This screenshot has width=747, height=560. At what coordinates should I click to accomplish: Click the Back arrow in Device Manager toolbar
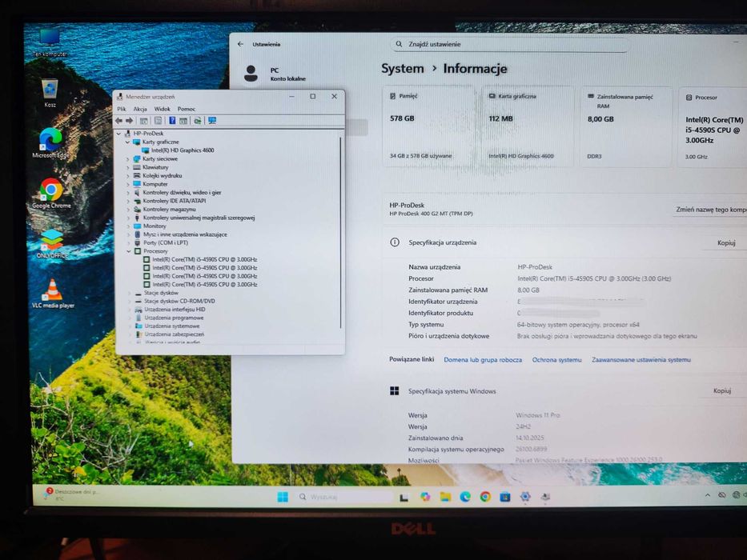pyautogui.click(x=119, y=121)
